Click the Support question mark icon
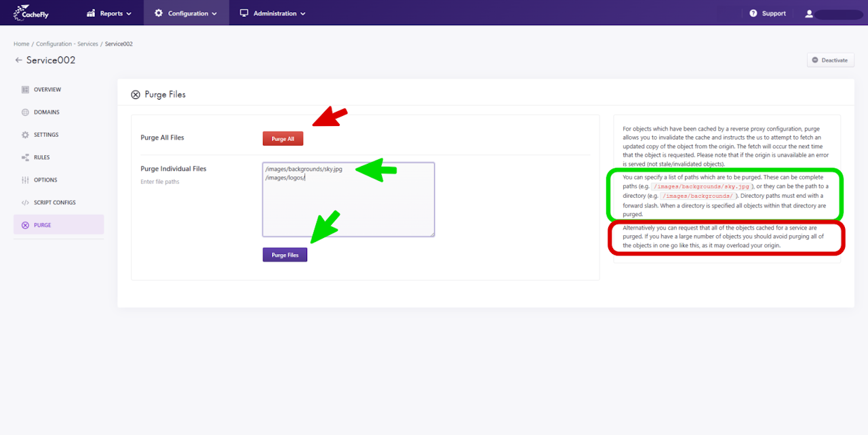868x435 pixels. coord(753,14)
